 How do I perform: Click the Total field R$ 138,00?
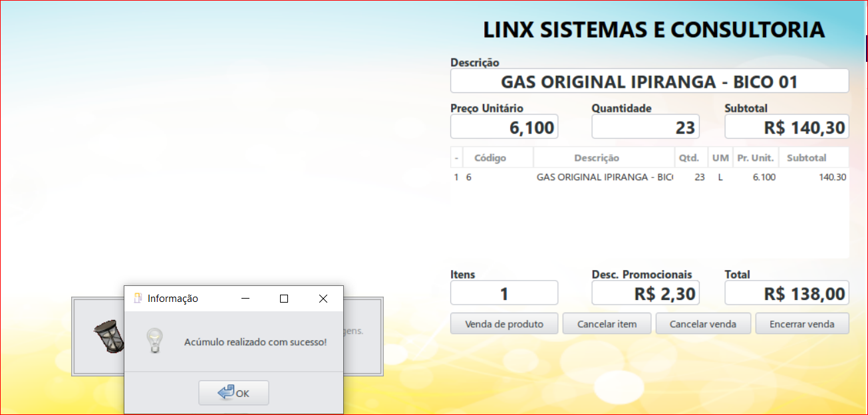pos(787,293)
